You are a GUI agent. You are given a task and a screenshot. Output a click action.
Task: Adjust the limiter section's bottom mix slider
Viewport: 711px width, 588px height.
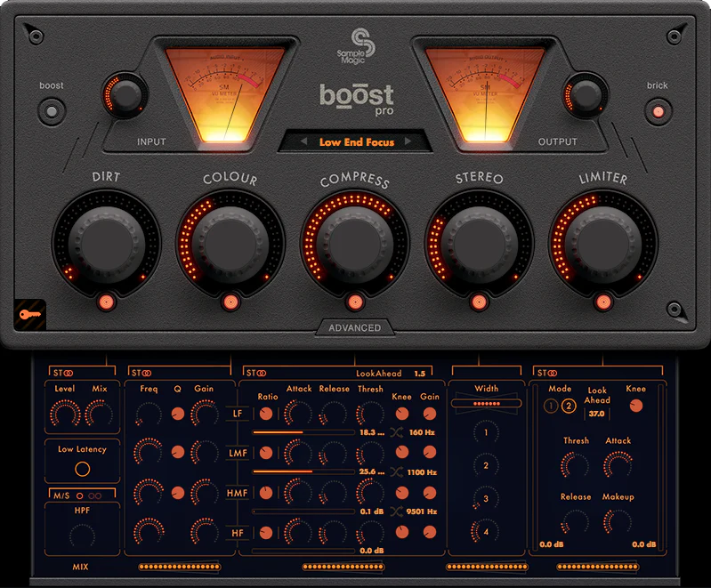point(598,567)
